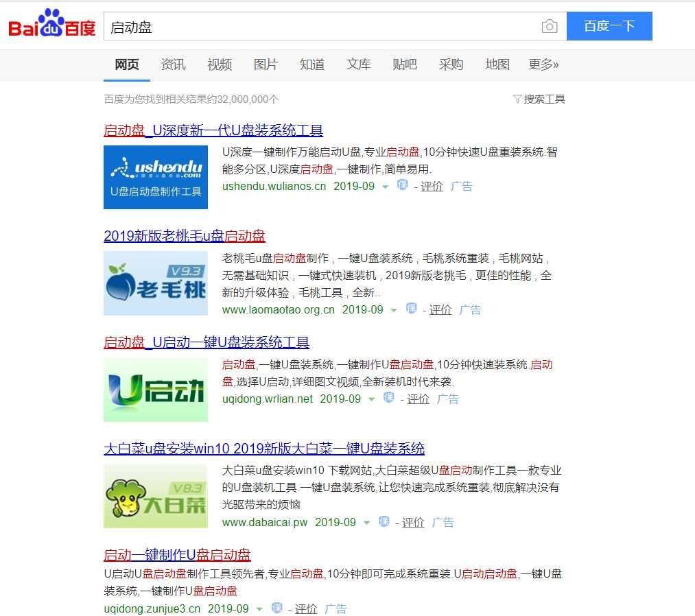Screen dimensions: 695x616
Task: Expand dropdown arrow after uqidong.wrlian.net
Action: (x=371, y=400)
